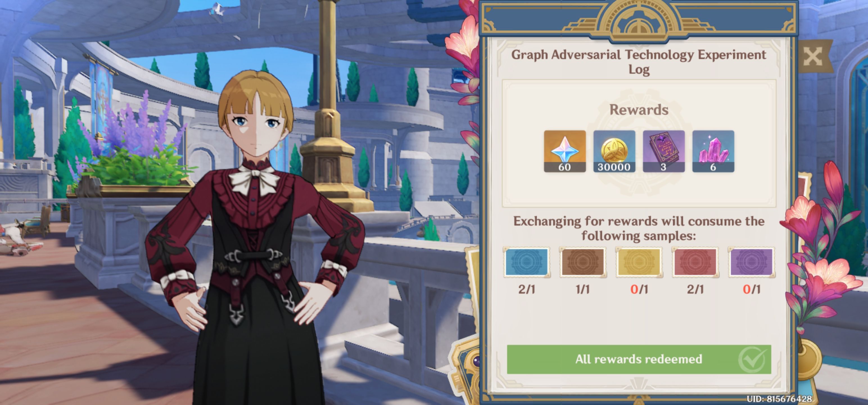Tap the Graph Adversarial Technology Experiment Log title
The image size is (868, 405).
(639, 62)
